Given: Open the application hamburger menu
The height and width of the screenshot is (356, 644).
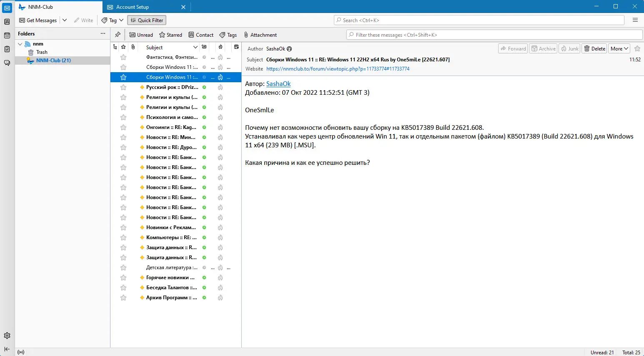Looking at the screenshot, I should click(x=635, y=20).
